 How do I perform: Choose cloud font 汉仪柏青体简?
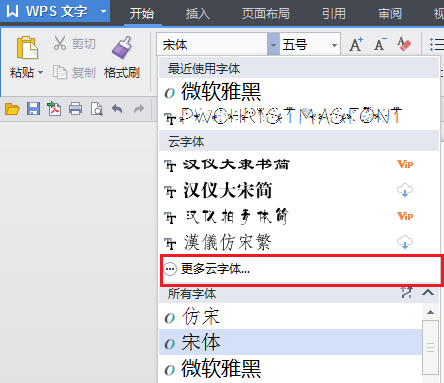(x=299, y=216)
